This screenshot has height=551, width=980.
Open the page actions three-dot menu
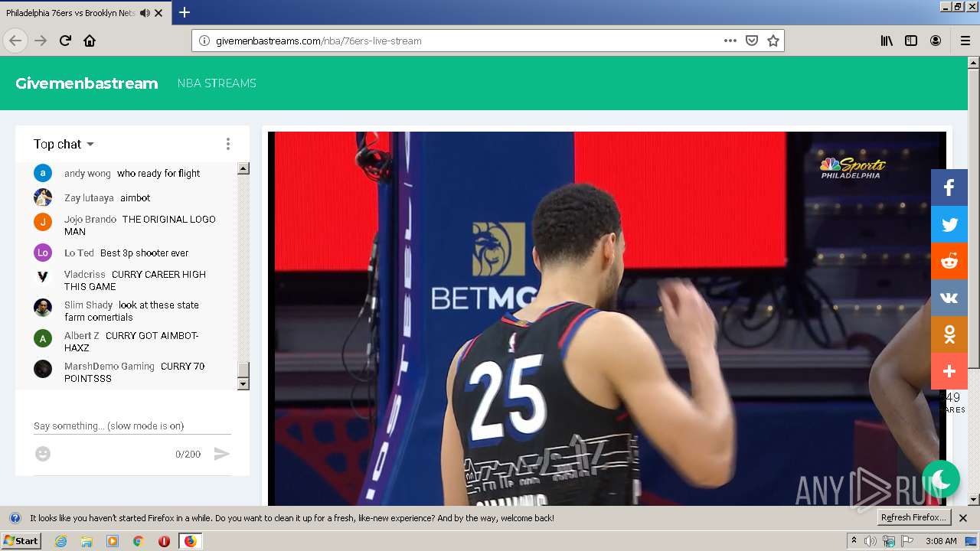(x=730, y=41)
